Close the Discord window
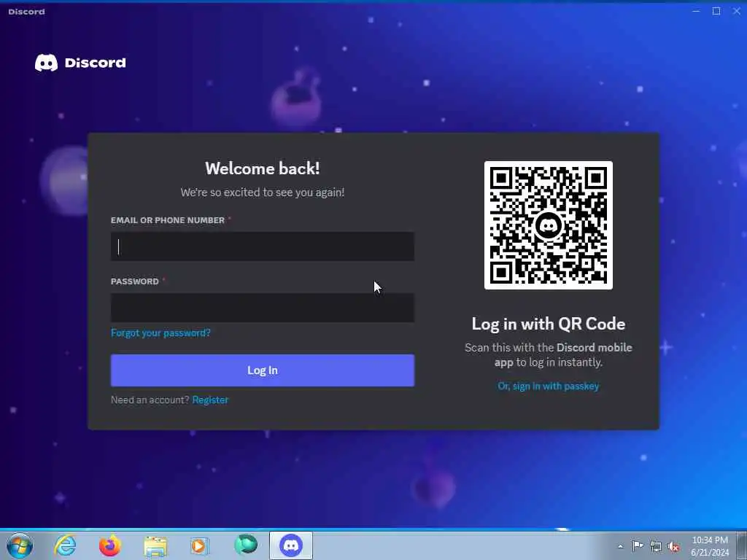This screenshot has width=747, height=560. tap(737, 11)
